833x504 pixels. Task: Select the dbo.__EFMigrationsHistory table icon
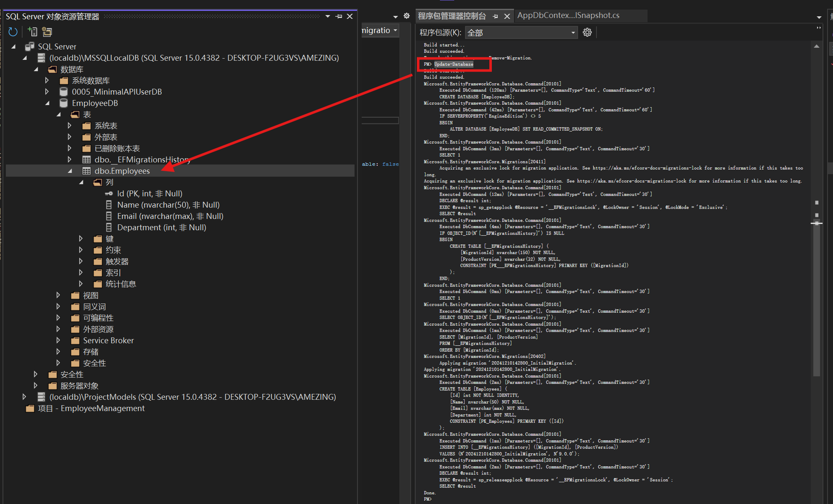[x=86, y=159]
